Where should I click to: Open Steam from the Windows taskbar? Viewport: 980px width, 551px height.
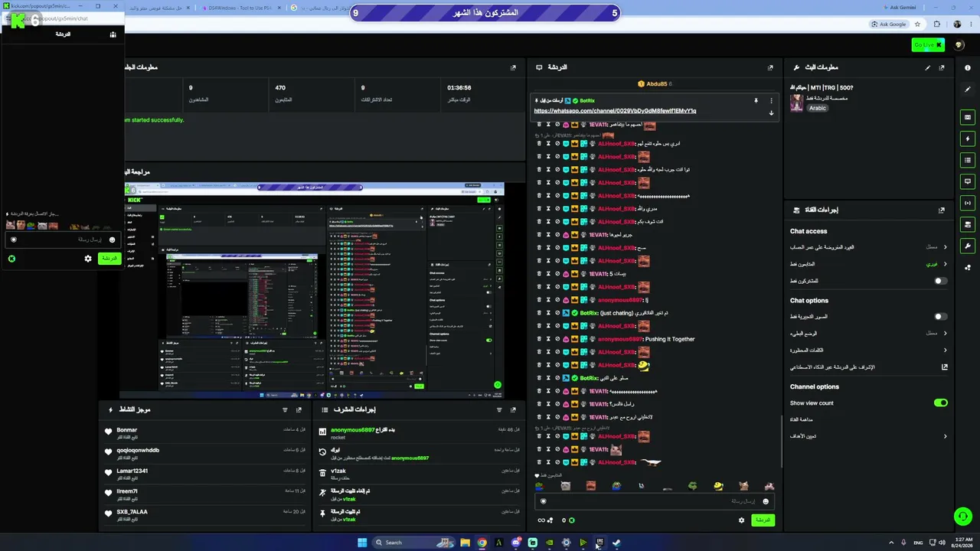616,543
